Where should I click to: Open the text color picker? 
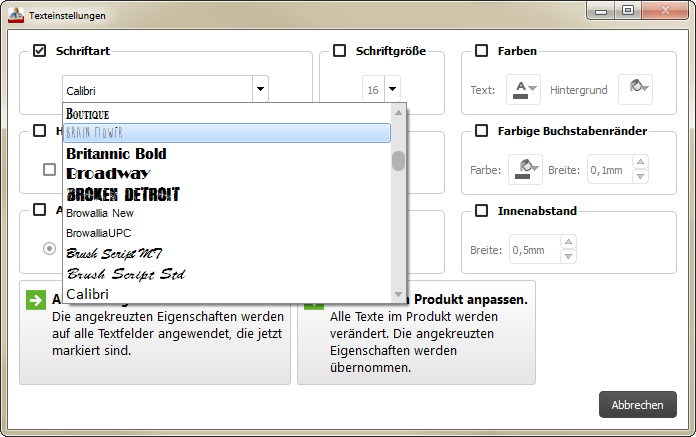(x=523, y=90)
